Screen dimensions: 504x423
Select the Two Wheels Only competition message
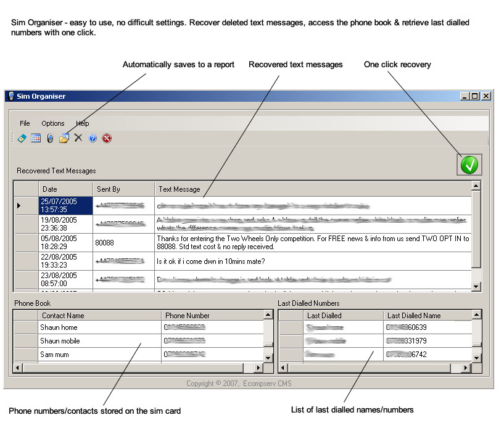click(x=313, y=242)
